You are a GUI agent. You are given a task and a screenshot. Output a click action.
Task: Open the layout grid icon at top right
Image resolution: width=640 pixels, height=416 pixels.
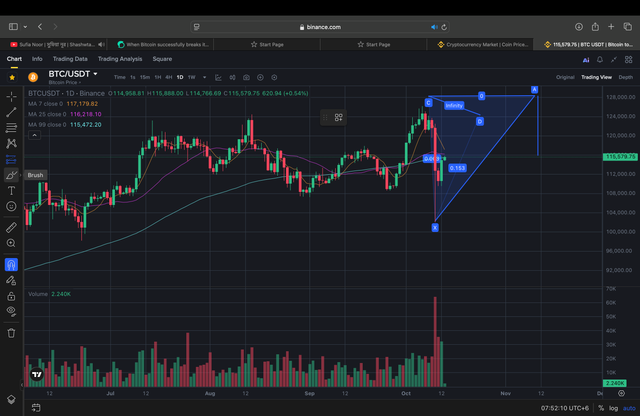[x=629, y=60]
